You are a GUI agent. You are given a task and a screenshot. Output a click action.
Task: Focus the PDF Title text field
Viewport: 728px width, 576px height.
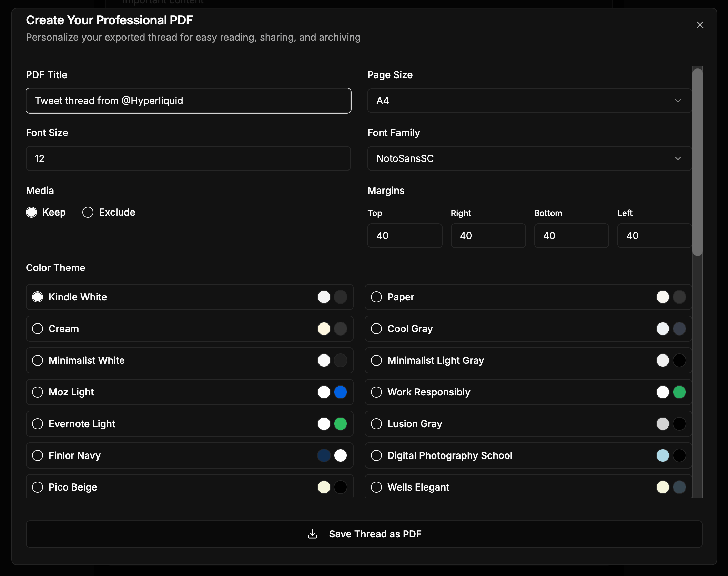[x=188, y=101]
